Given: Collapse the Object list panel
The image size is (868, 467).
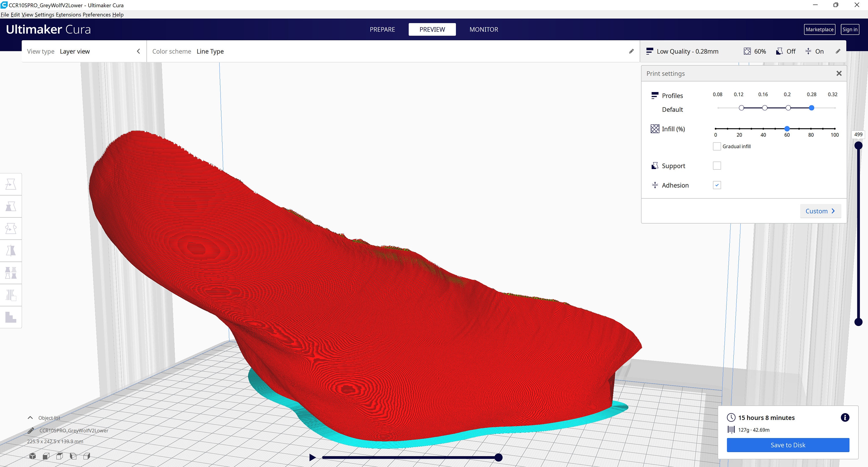Looking at the screenshot, I should (x=30, y=417).
